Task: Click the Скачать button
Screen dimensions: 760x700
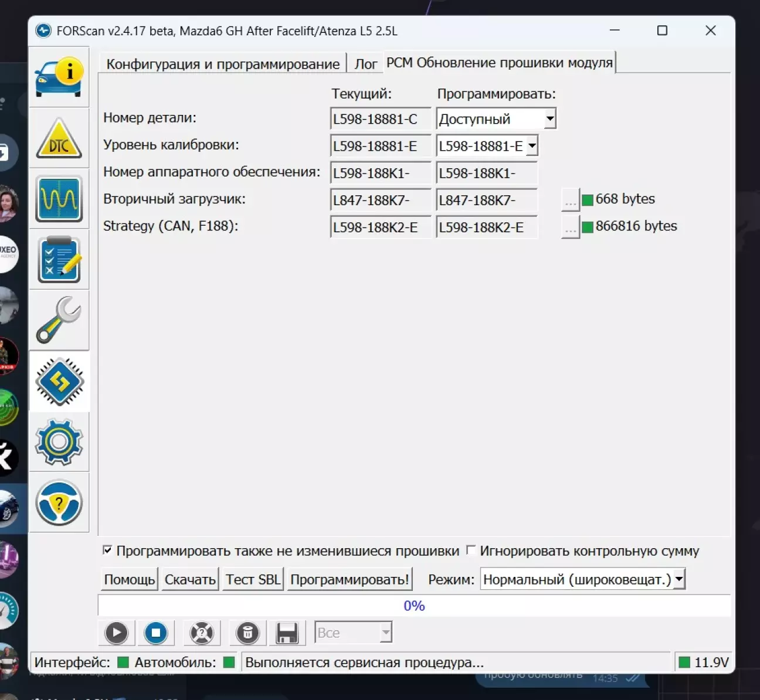Action: coord(190,579)
